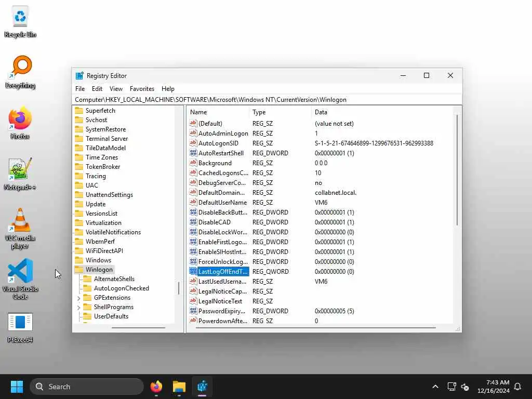
Task: Select the AutoLogonSID value
Action: 218,143
